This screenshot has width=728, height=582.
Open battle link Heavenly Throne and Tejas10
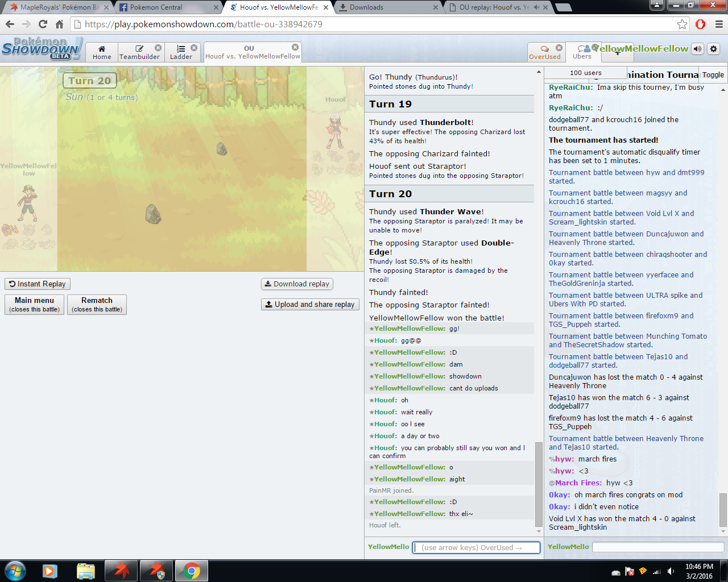tap(626, 443)
